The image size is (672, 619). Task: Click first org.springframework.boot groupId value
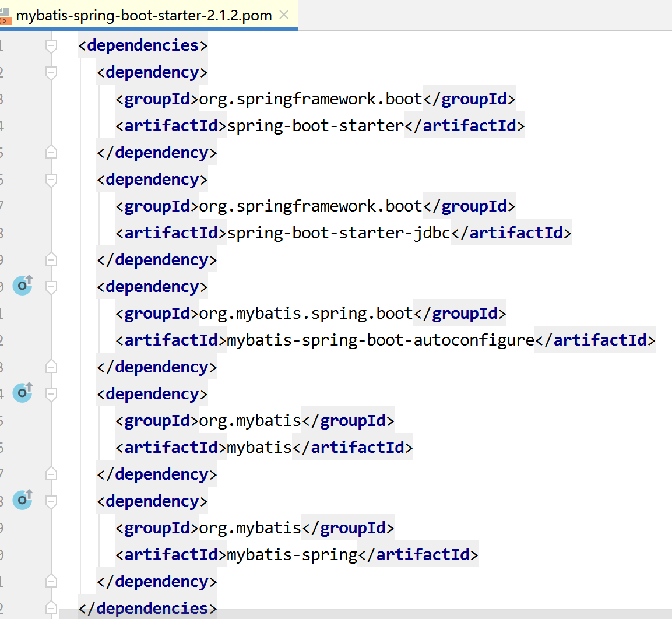(311, 100)
